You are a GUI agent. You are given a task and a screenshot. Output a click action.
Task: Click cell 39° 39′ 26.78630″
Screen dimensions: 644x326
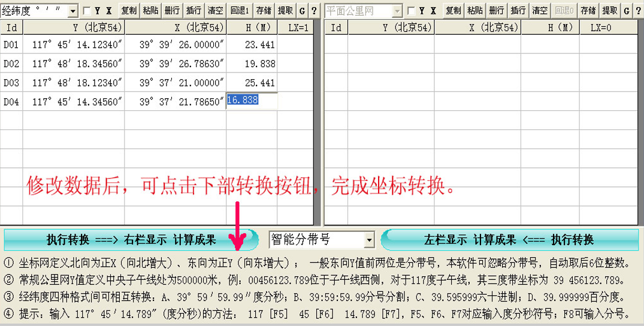click(x=176, y=64)
